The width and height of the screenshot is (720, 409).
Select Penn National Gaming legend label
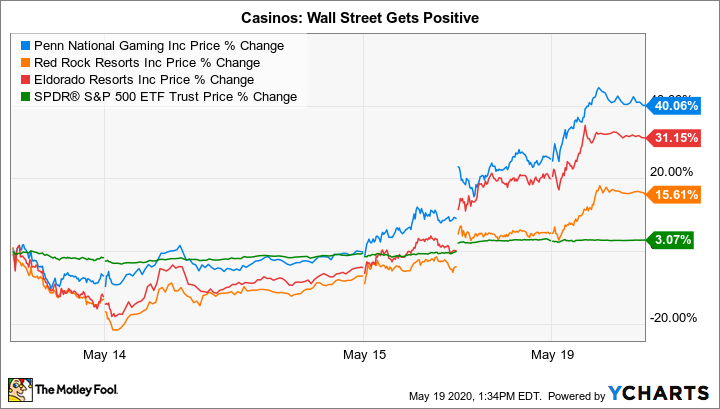(x=158, y=46)
